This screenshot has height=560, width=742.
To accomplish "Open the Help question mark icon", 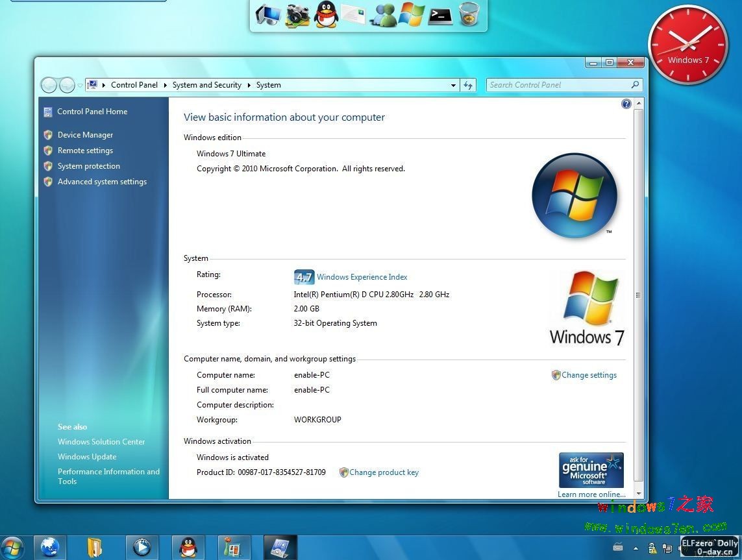I will [626, 103].
